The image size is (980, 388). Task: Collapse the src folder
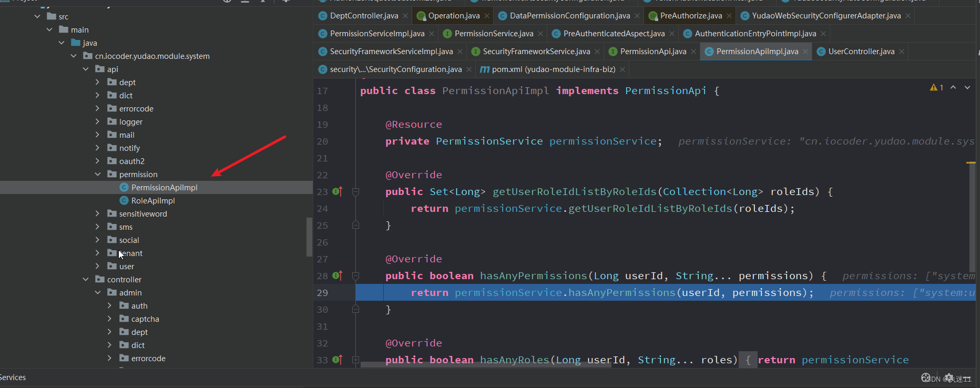[37, 16]
